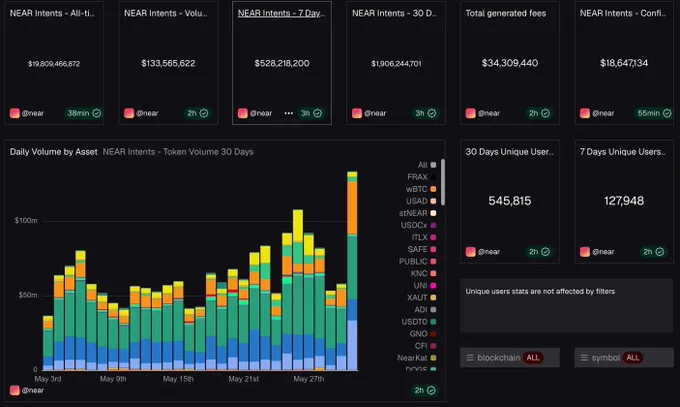Click the $34,309,440 value
680x407 pixels.
[x=510, y=63]
